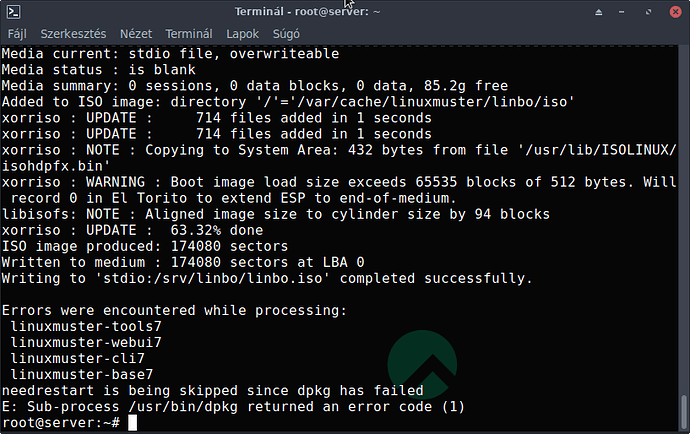
Task: Click the terminal's vertical scrollbar handle
Action: pyautogui.click(x=684, y=412)
